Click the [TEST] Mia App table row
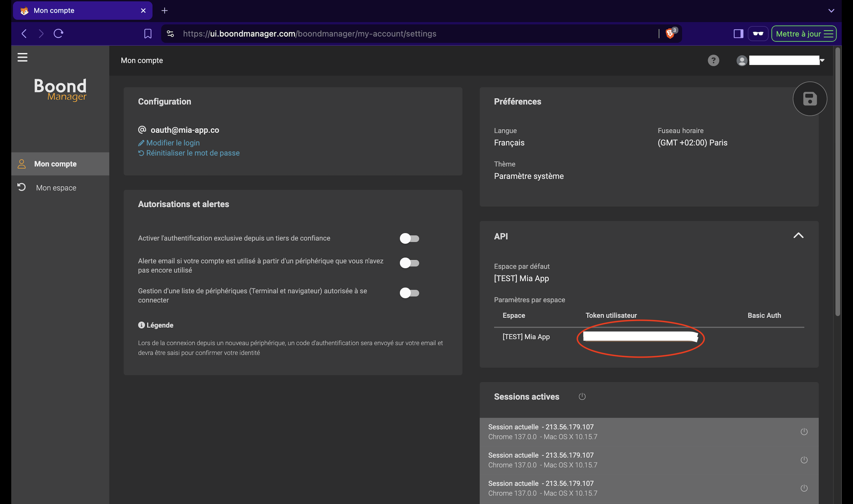Viewport: 853px width, 504px height. pyautogui.click(x=649, y=337)
